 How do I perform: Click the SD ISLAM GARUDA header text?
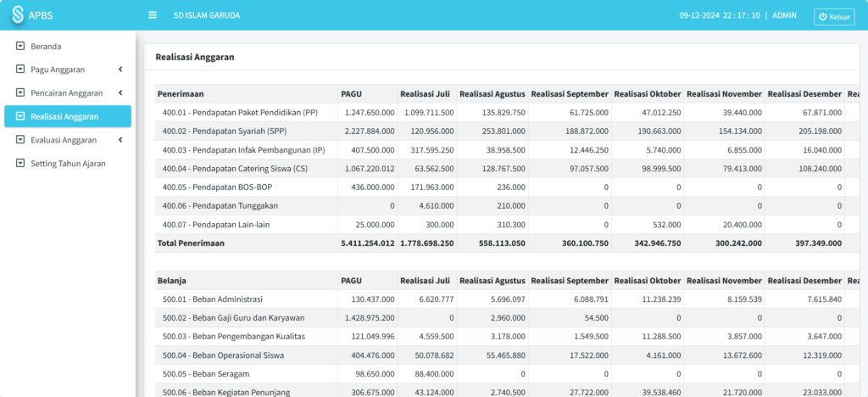click(207, 15)
